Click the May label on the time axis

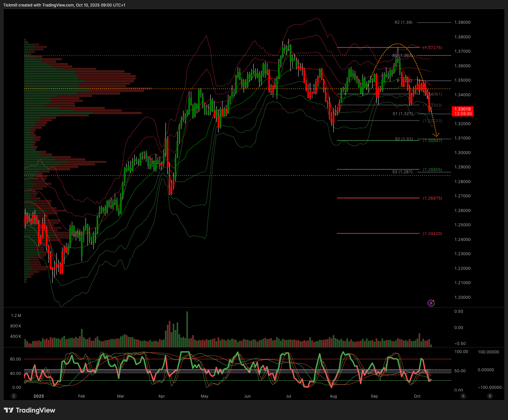coord(205,396)
